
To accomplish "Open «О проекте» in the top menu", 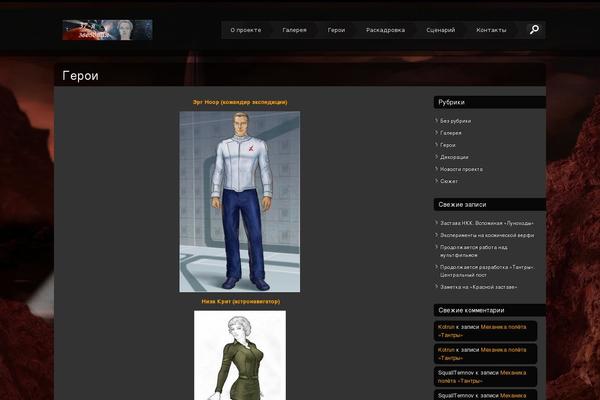I will (246, 30).
